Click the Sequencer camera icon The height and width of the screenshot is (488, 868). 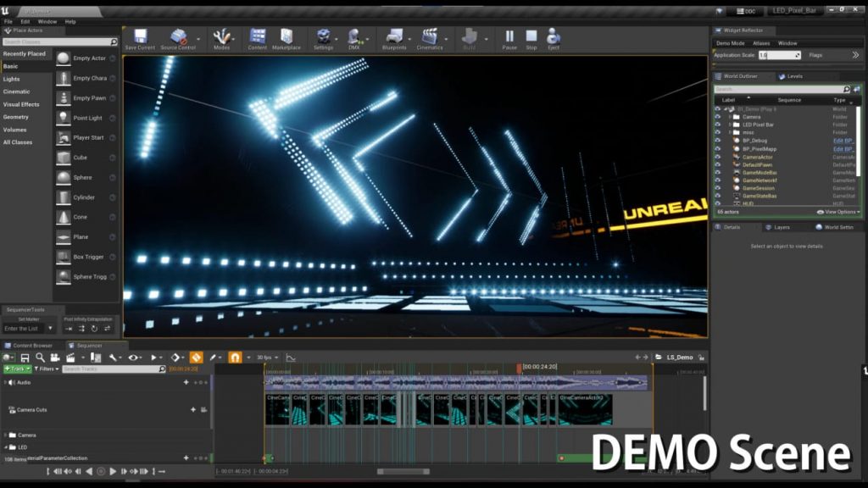coord(55,358)
